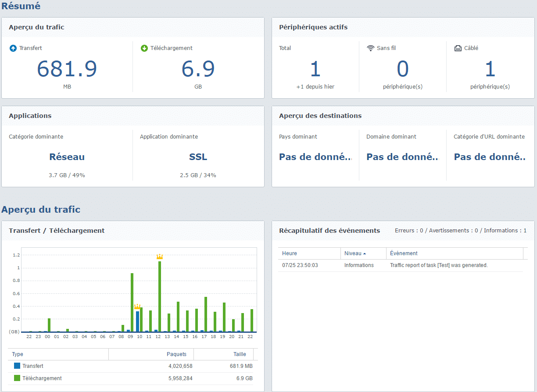
Task: Click the crown icon above hour 12 bar
Action: pos(160,257)
